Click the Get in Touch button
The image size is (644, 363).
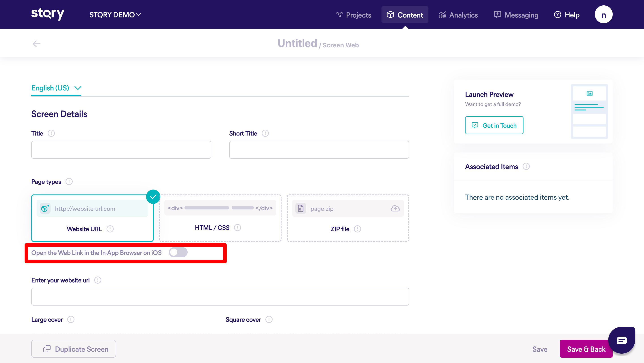click(494, 125)
